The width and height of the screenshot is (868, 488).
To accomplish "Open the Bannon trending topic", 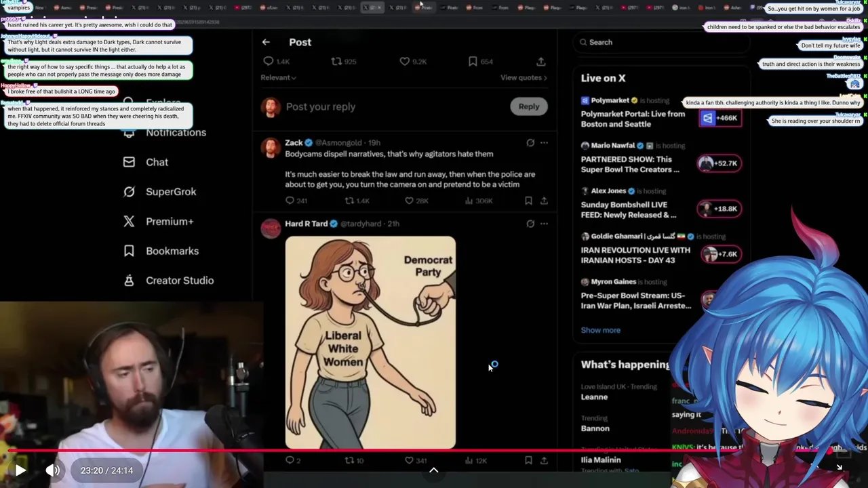I will 595,428.
